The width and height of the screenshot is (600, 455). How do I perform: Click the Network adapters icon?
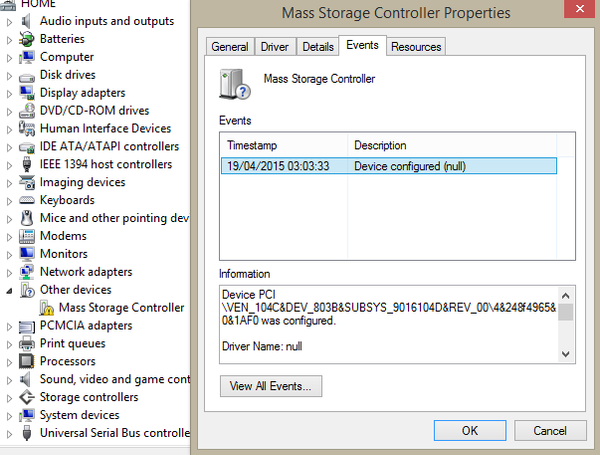click(x=28, y=272)
